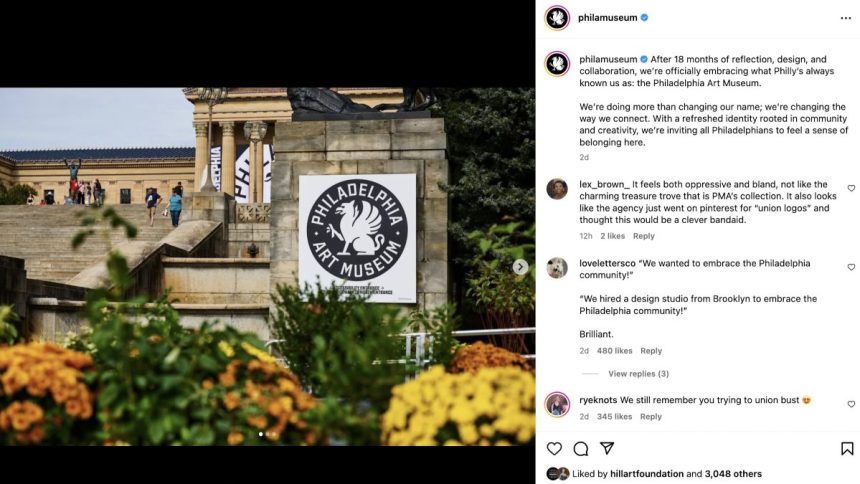860x484 pixels.
Task: Open the three-dot more options menu
Action: coord(846,18)
